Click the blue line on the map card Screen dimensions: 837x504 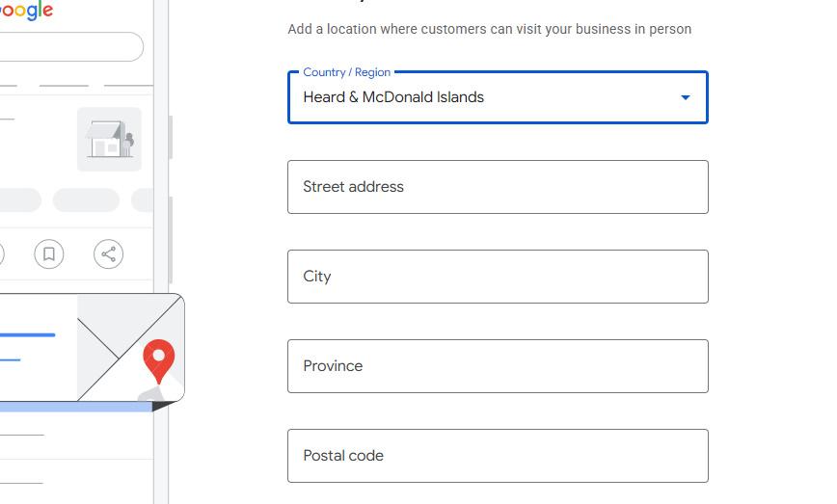pos(27,335)
